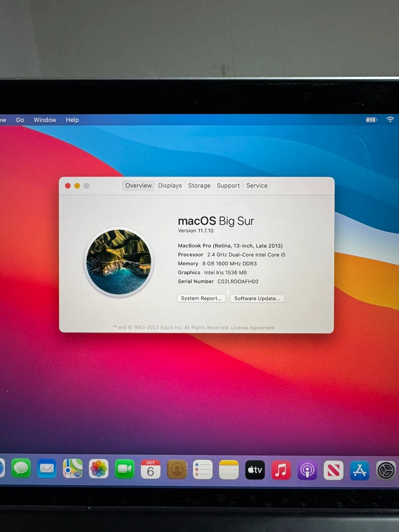
Task: Select the Support tab
Action: coord(228,185)
